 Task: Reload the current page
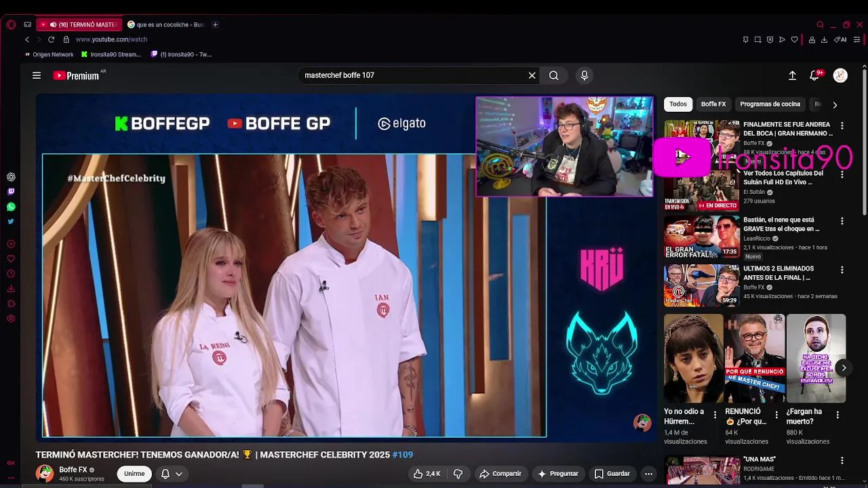(51, 39)
